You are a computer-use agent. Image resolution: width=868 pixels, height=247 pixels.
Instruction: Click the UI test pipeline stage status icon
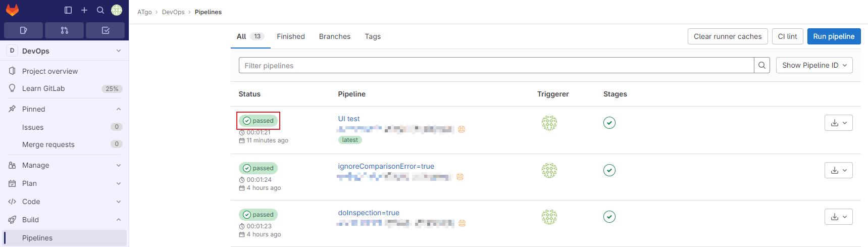point(609,123)
